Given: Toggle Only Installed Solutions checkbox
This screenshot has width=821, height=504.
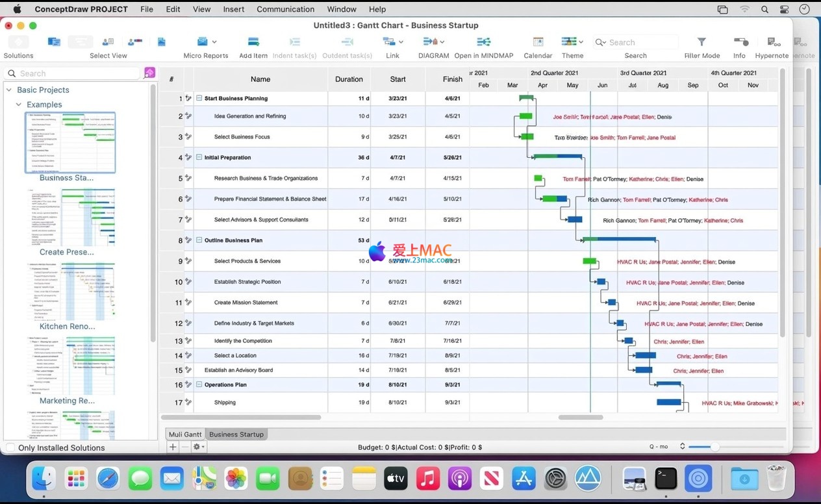Looking at the screenshot, I should pyautogui.click(x=10, y=447).
